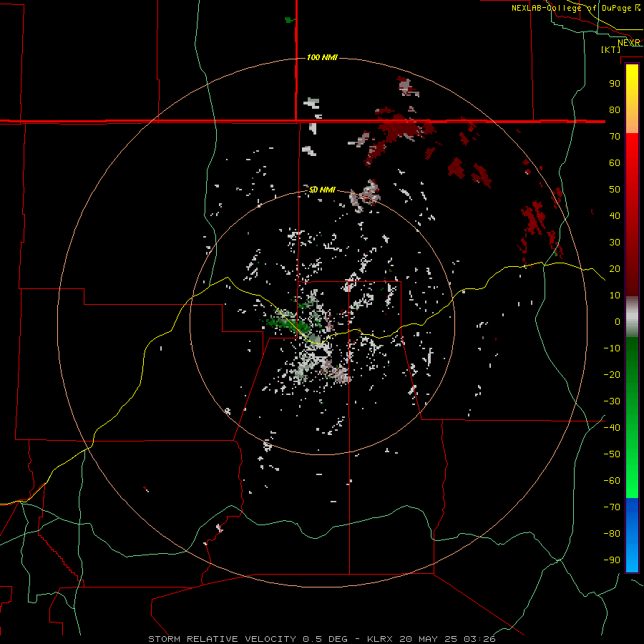Click the 20 value on the velocity scale

click(615, 269)
